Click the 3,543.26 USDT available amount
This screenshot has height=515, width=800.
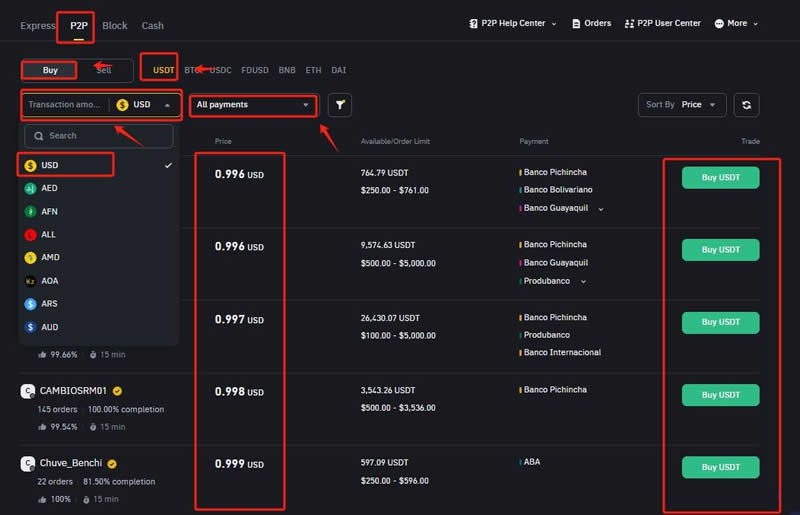[388, 390]
